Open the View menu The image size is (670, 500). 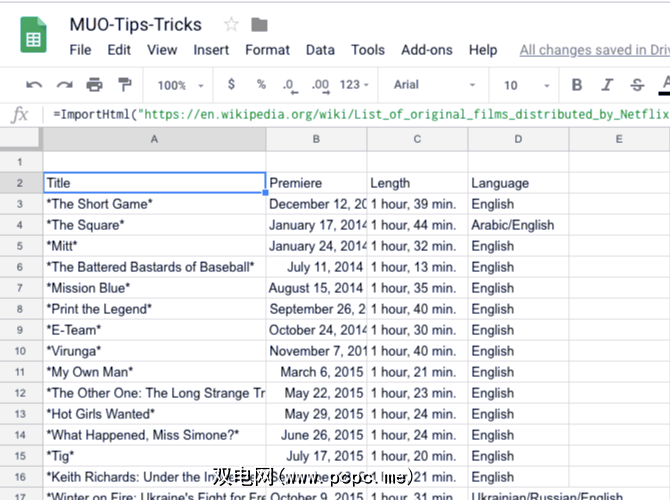click(x=162, y=50)
